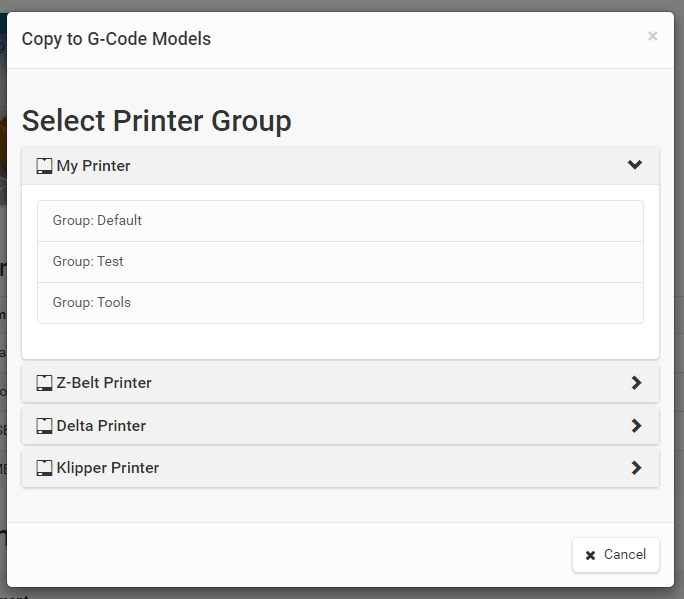Close the Copy to G-Code Models dialog

pos(653,36)
